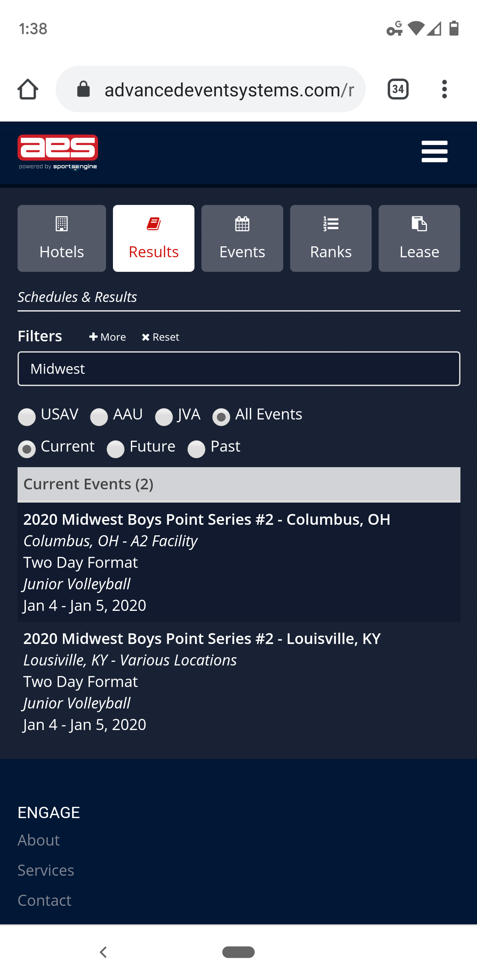This screenshot has height=980, width=477.
Task: Click the Midwest search filter field
Action: pos(239,368)
